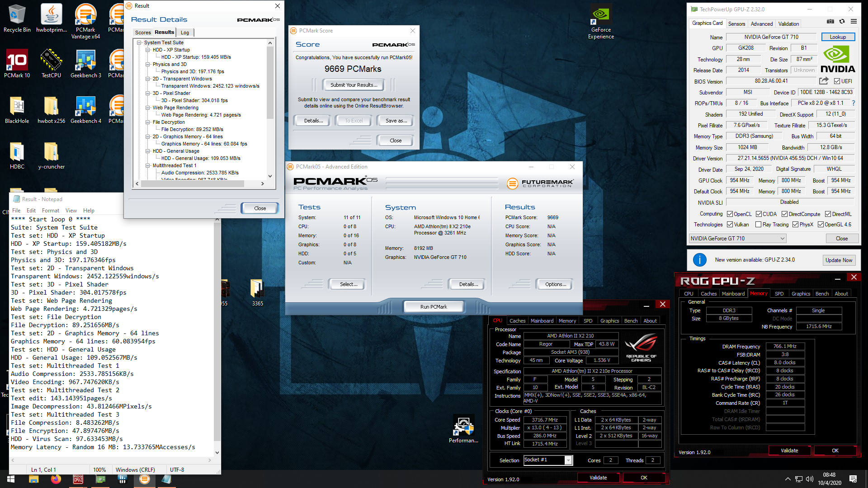Open the GPU-Z hamburger menu
Viewport: 868px width, 488px height.
(x=854, y=21)
